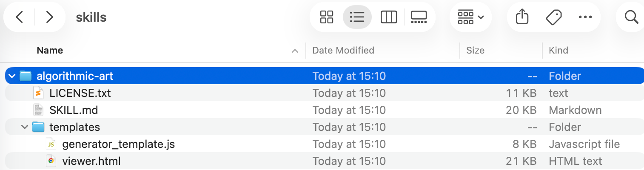Click the algorithmic-art folder icon
The image size is (644, 170).
(x=26, y=76)
